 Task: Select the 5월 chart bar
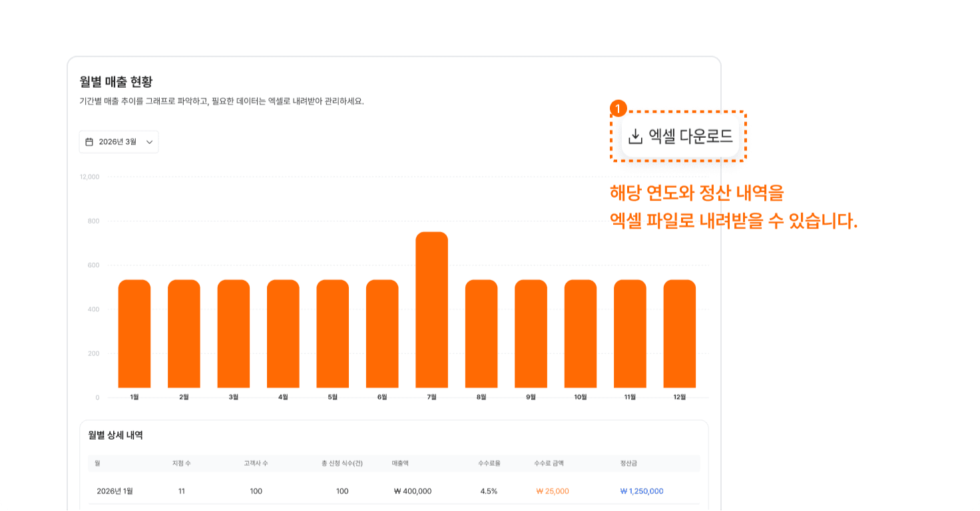pos(333,334)
